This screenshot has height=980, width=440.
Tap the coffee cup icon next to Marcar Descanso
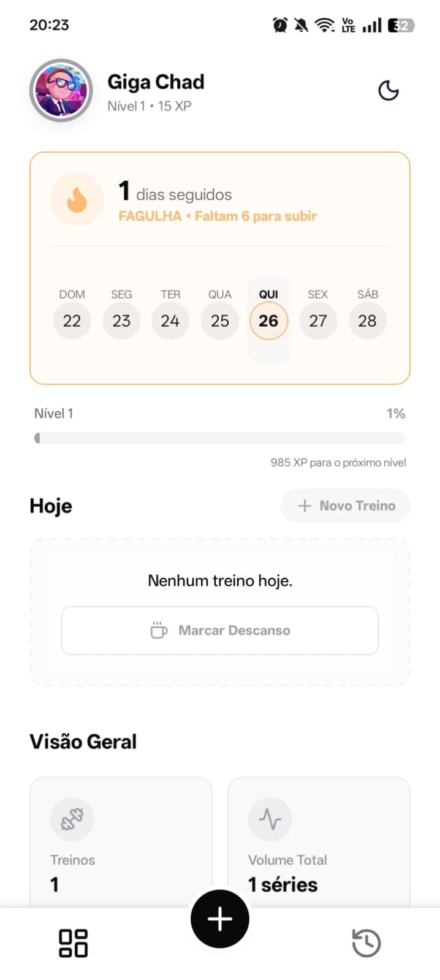coord(159,630)
